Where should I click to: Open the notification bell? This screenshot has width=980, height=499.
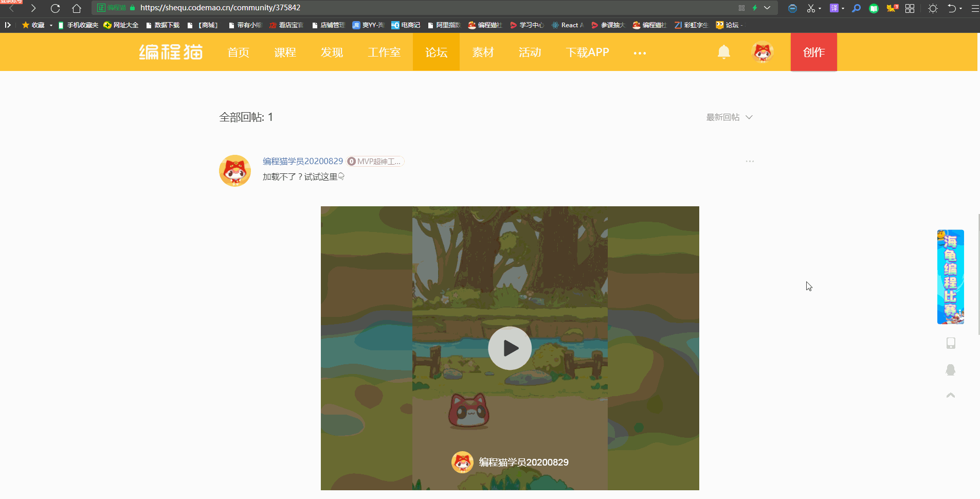click(x=724, y=52)
